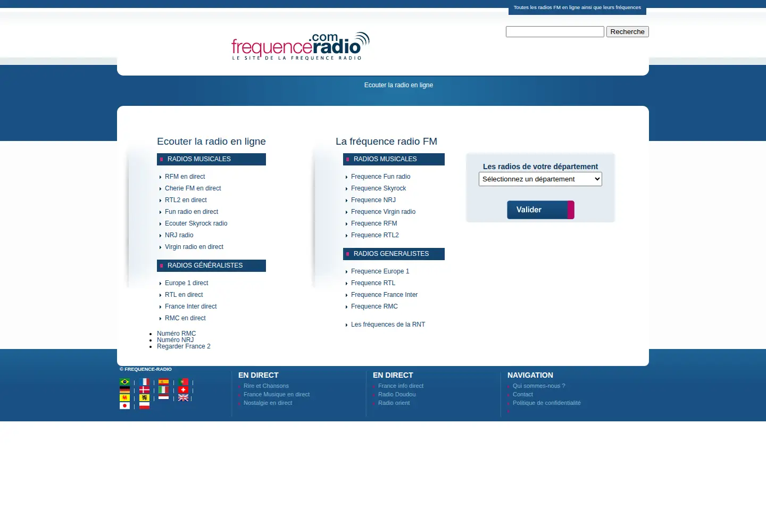
Task: Focus the search text field
Action: click(x=555, y=32)
